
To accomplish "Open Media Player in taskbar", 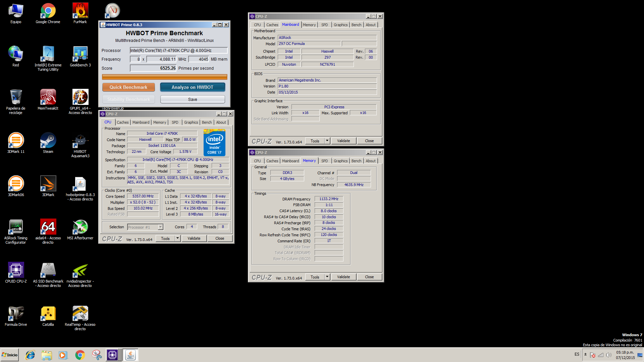I will click(x=63, y=355).
